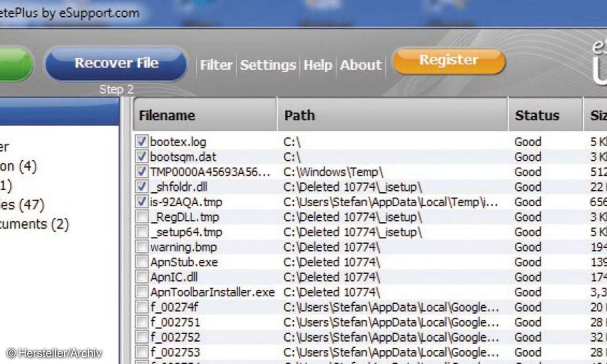Screen dimensions: 607x364
Task: Select the is-92AQA.tmp filename
Action: tap(186, 202)
